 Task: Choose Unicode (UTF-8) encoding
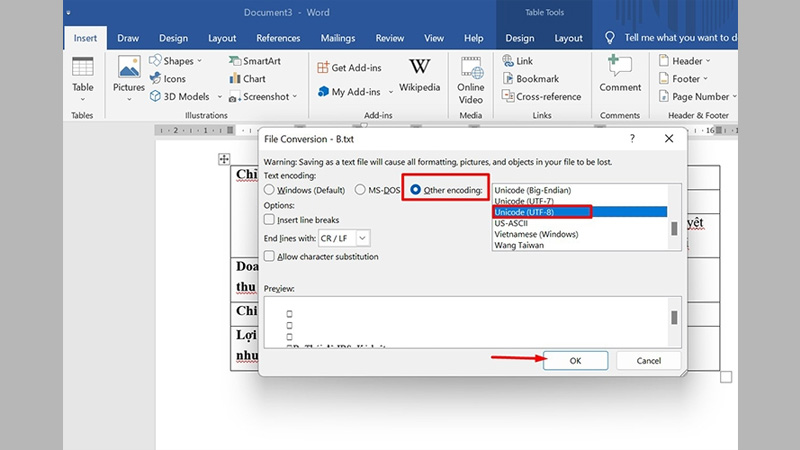pyautogui.click(x=580, y=212)
